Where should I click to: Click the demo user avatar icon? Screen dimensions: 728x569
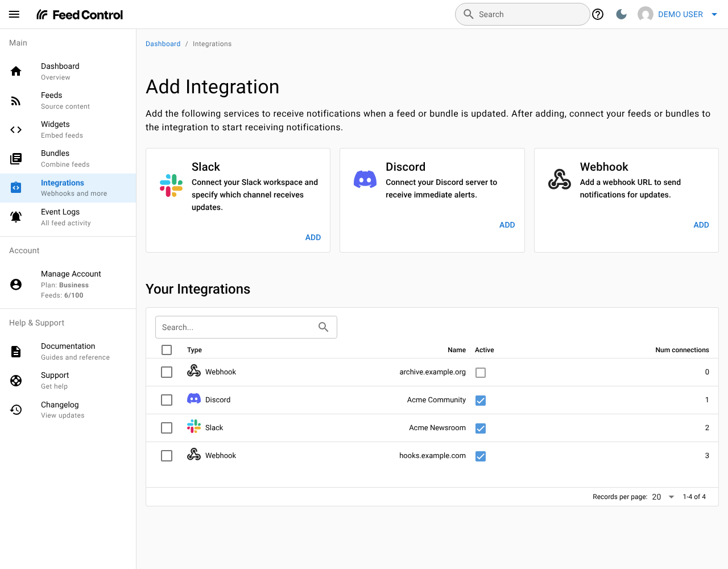646,14
